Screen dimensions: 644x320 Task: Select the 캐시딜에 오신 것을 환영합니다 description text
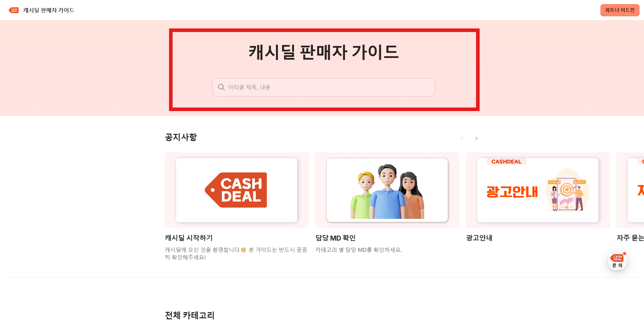click(x=236, y=254)
